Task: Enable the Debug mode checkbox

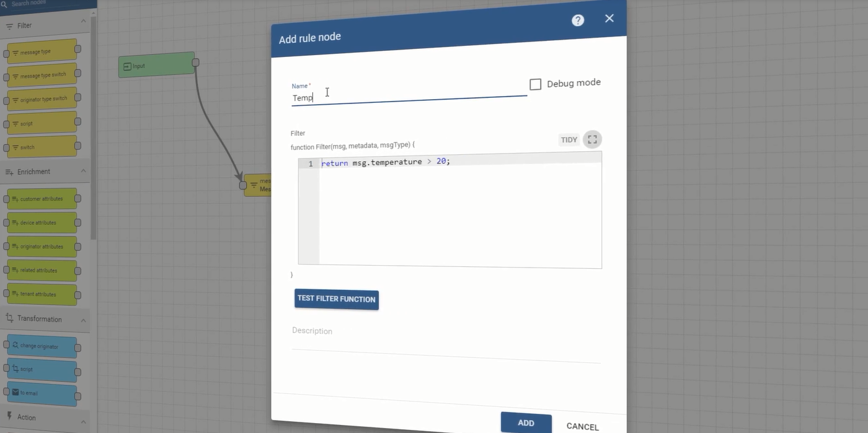Action: tap(536, 84)
